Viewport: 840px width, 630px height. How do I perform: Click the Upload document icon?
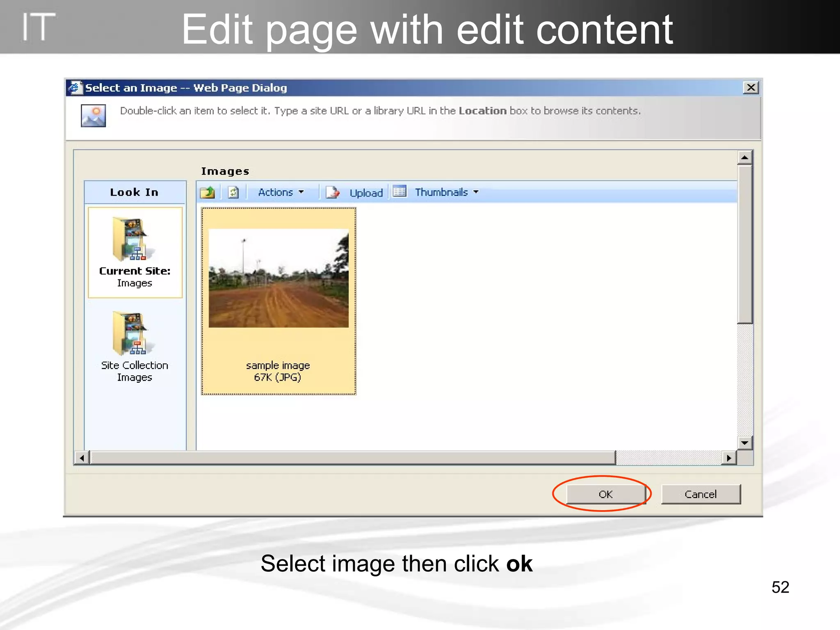click(x=333, y=192)
